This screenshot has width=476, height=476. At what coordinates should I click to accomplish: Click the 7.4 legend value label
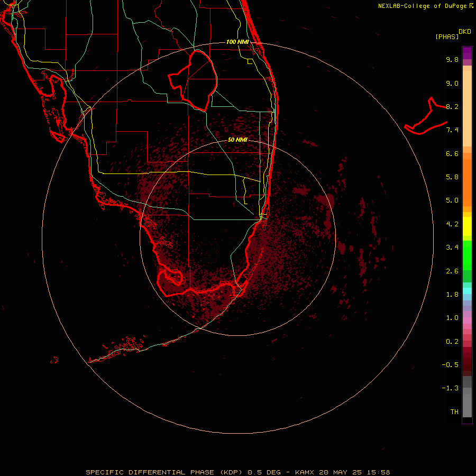click(x=452, y=130)
